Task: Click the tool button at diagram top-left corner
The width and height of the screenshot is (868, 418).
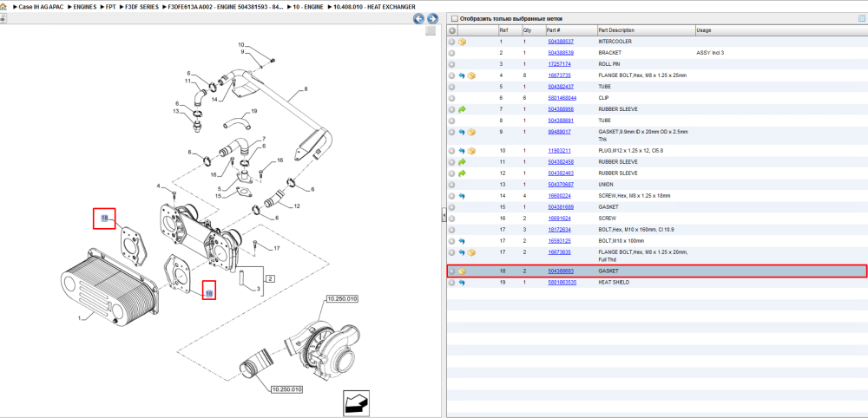Action: click(3, 18)
